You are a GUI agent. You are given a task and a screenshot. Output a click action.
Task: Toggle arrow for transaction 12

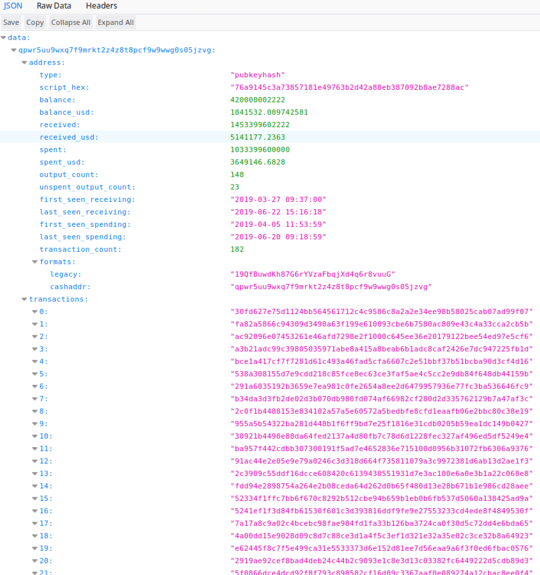coord(35,461)
